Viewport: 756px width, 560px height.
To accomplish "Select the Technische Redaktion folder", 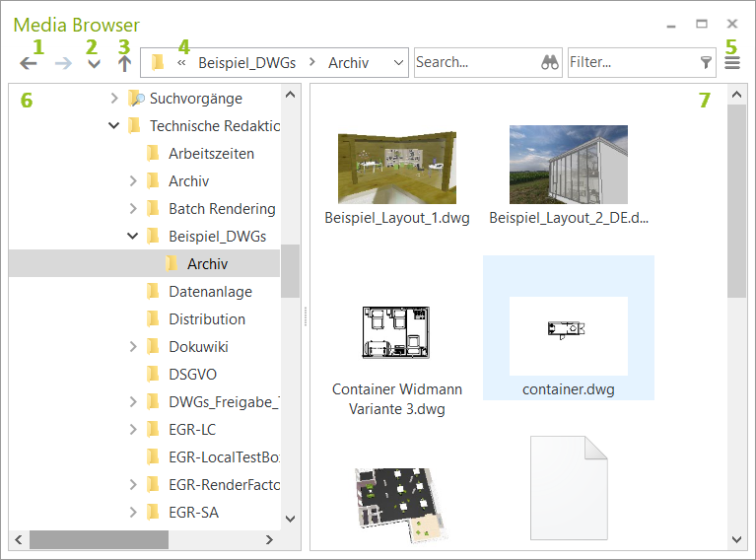I will [215, 126].
